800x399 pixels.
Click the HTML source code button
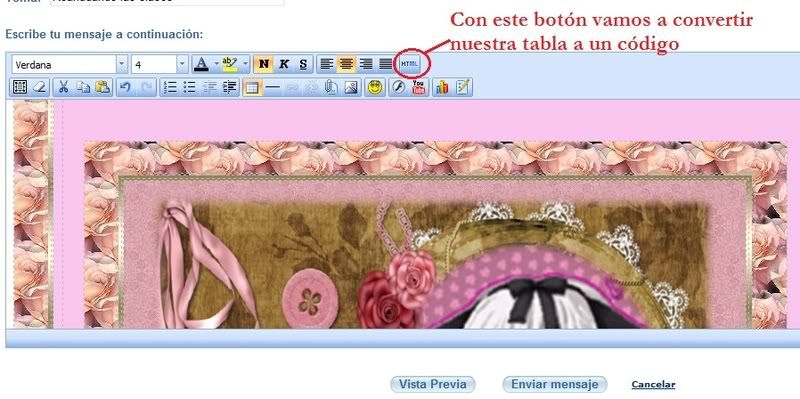click(x=409, y=64)
